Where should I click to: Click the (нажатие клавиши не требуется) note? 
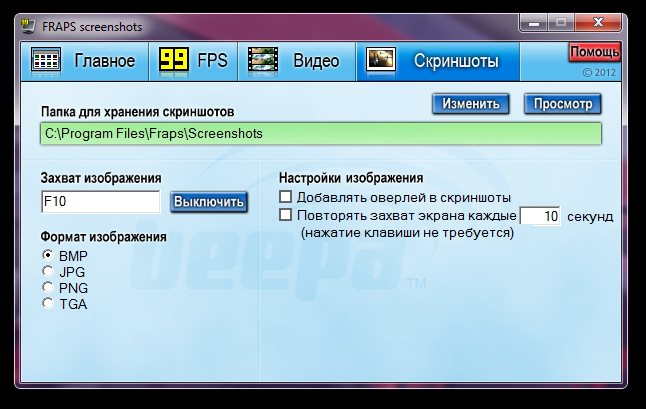(x=407, y=233)
